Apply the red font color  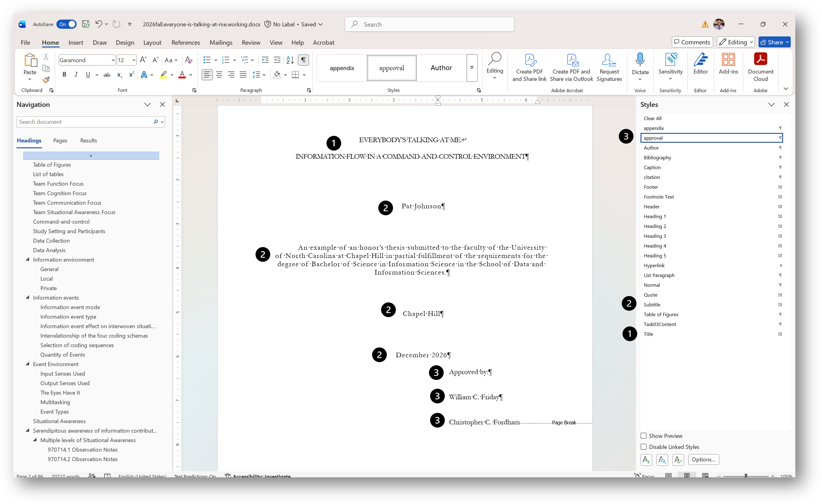tap(182, 75)
